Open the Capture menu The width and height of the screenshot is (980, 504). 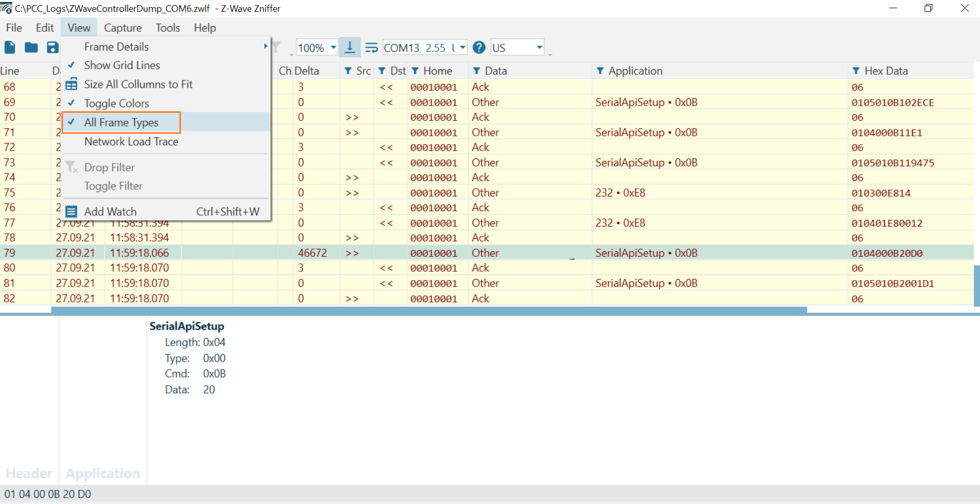pyautogui.click(x=122, y=28)
